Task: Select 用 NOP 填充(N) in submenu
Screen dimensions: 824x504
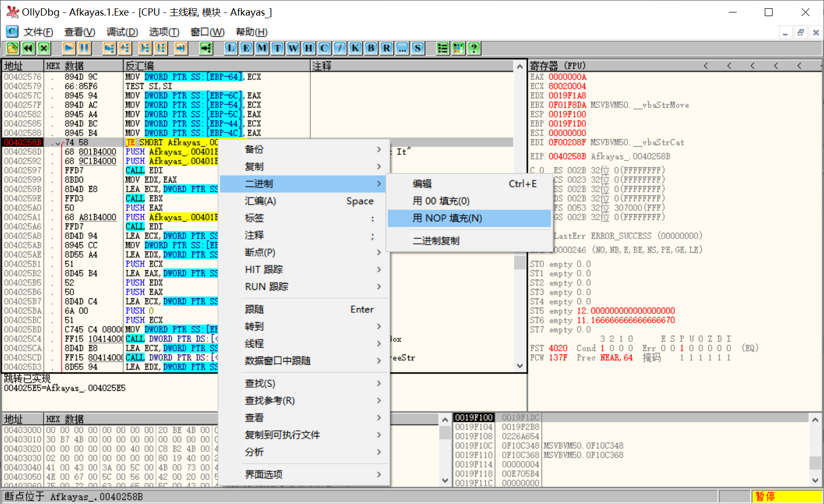Action: pos(469,218)
